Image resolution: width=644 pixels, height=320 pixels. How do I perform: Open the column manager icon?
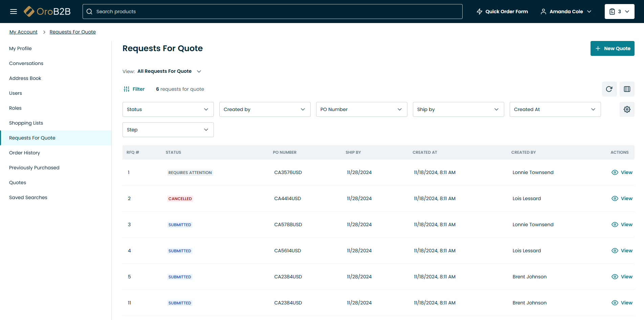click(627, 89)
